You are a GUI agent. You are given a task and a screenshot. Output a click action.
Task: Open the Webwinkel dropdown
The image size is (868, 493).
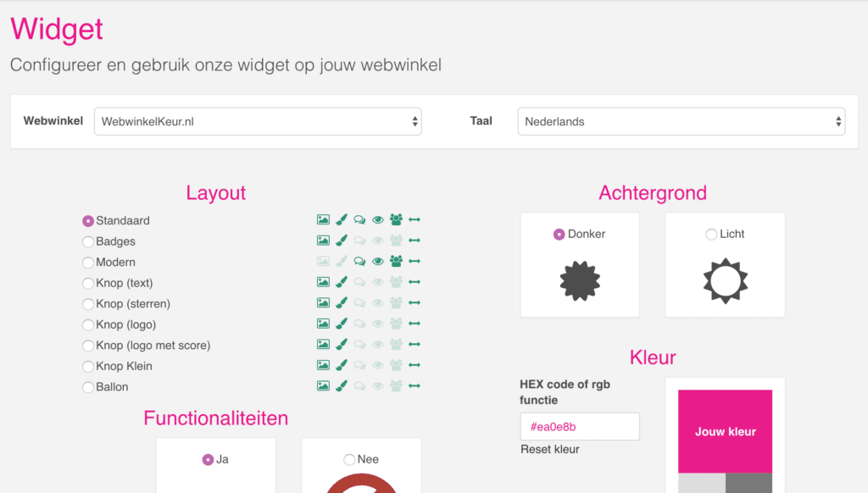(x=258, y=121)
